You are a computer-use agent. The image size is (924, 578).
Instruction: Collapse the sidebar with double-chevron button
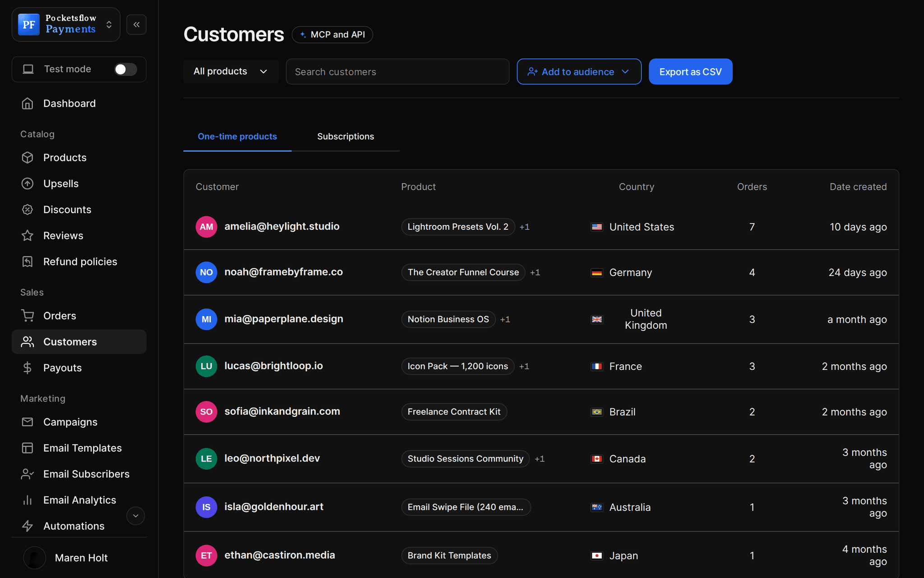(136, 24)
